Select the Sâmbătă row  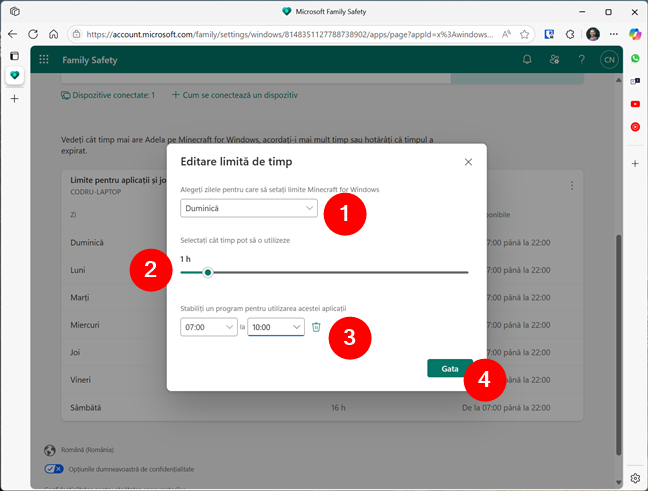point(322,408)
